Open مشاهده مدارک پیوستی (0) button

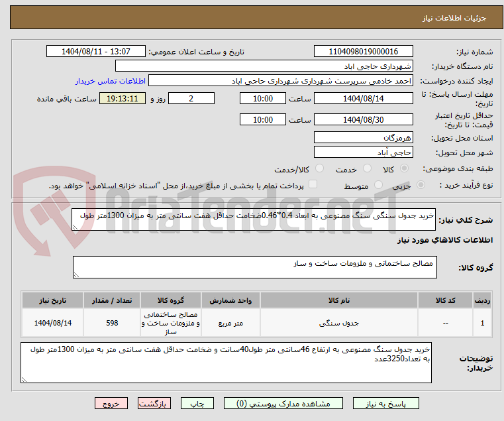283,403
